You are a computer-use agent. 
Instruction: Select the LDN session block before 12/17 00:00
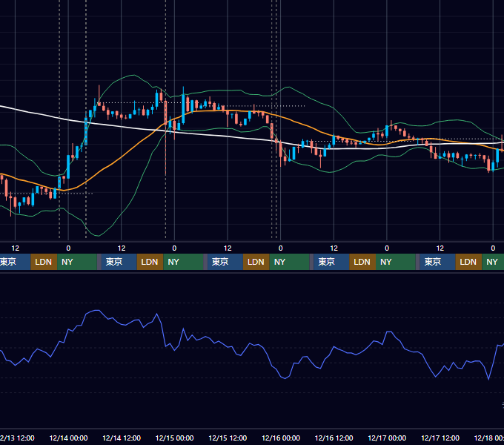pos(362,262)
